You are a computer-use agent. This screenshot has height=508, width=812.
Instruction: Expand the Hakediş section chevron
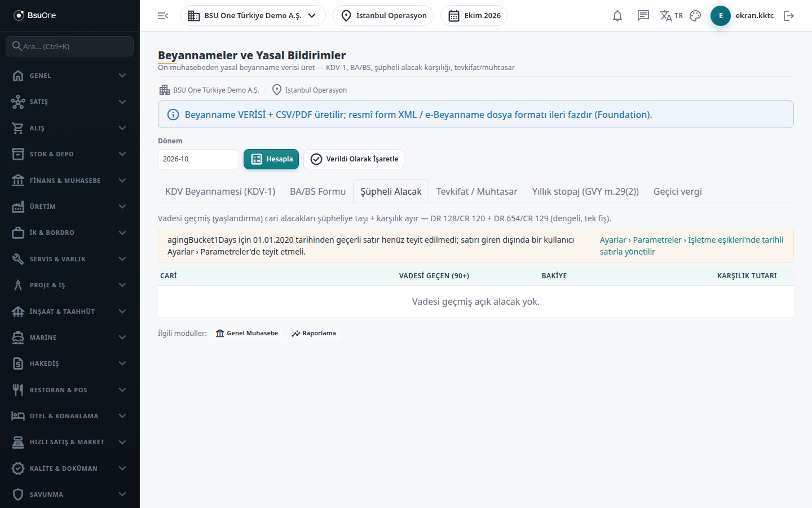(122, 364)
